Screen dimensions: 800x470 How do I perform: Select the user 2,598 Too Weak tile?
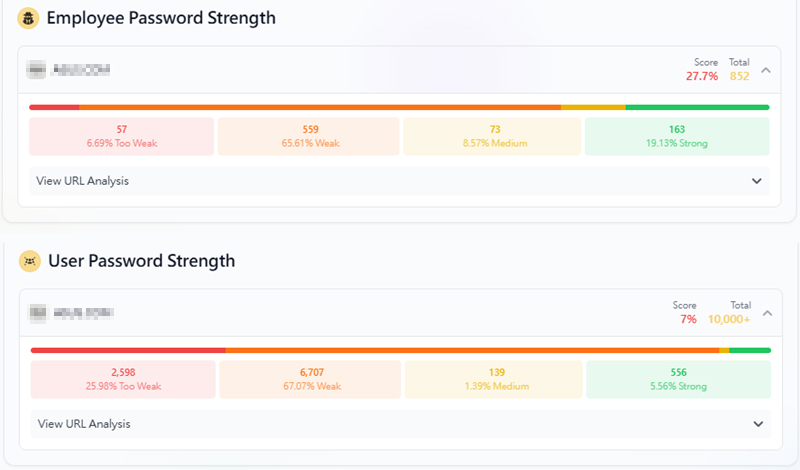pos(123,379)
